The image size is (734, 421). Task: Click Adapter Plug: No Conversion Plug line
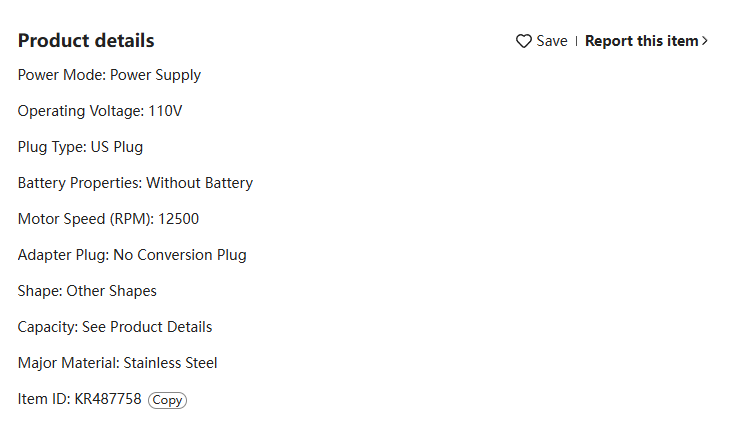tap(132, 255)
